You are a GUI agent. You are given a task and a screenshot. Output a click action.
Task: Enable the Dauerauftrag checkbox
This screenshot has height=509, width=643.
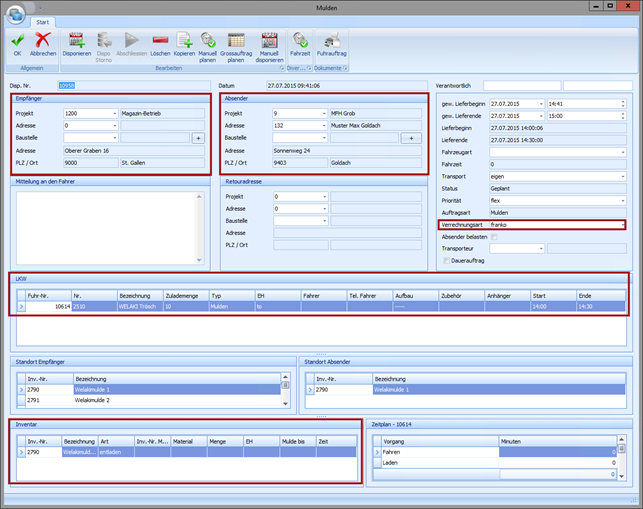(447, 261)
